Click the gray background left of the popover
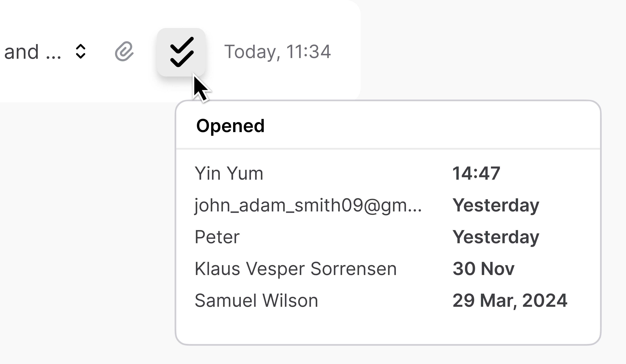 pos(87,223)
